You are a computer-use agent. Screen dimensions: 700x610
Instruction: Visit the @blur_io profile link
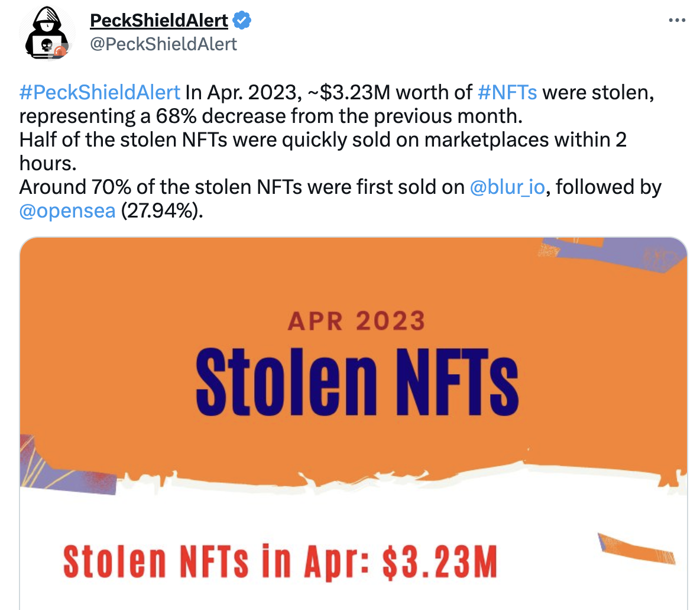tap(506, 187)
